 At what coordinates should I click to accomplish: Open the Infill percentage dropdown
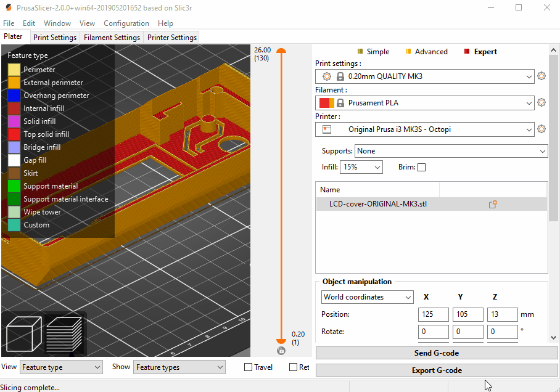(361, 166)
